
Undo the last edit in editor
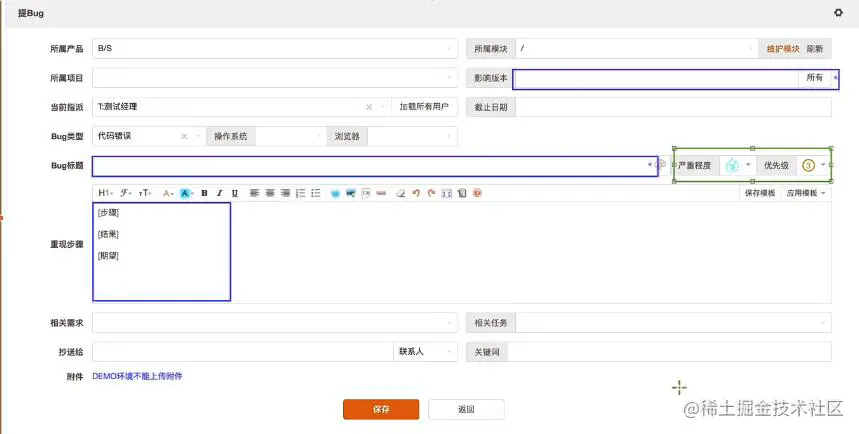416,193
